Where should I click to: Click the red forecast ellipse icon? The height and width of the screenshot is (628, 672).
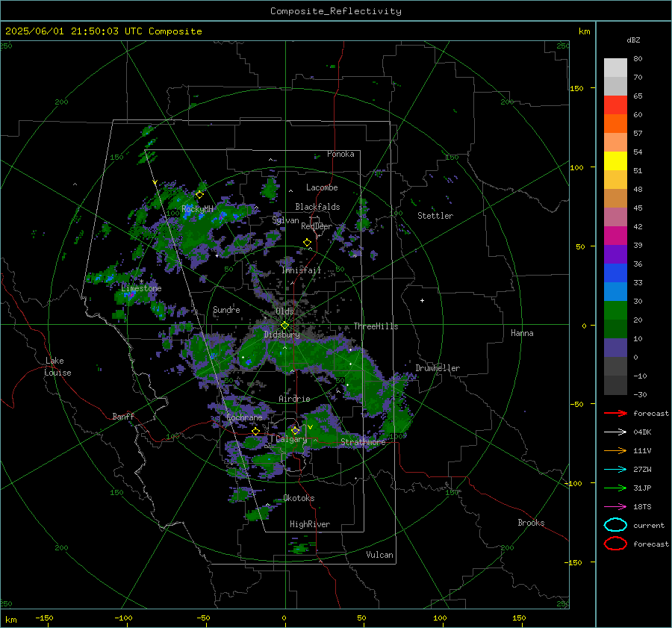615,544
